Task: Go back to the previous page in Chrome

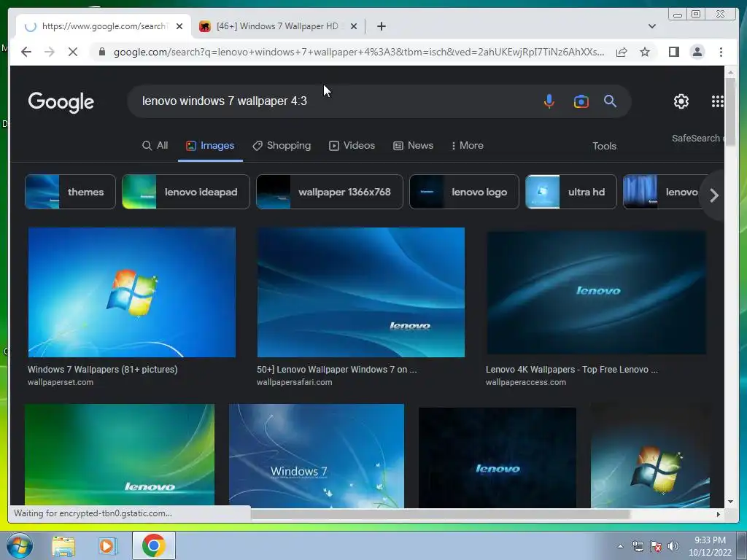Action: click(26, 52)
